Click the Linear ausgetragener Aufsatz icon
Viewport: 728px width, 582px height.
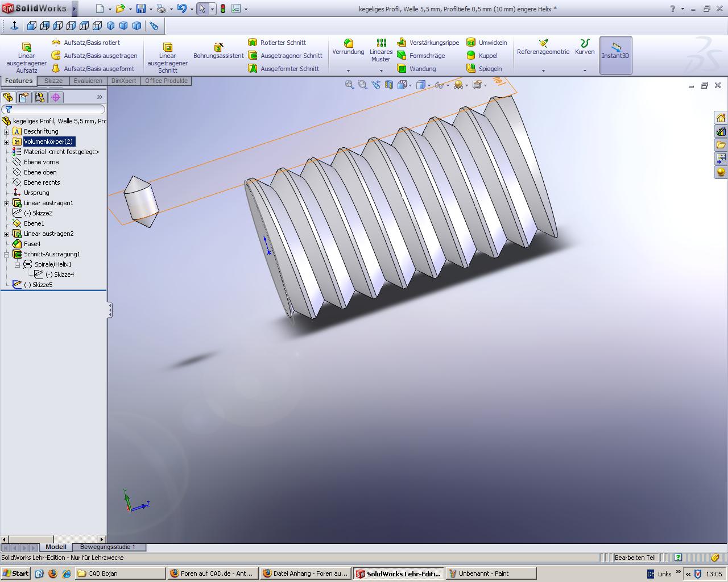26,47
